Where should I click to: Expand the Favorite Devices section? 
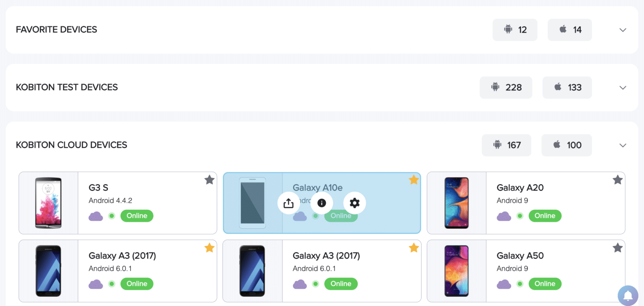pyautogui.click(x=623, y=30)
